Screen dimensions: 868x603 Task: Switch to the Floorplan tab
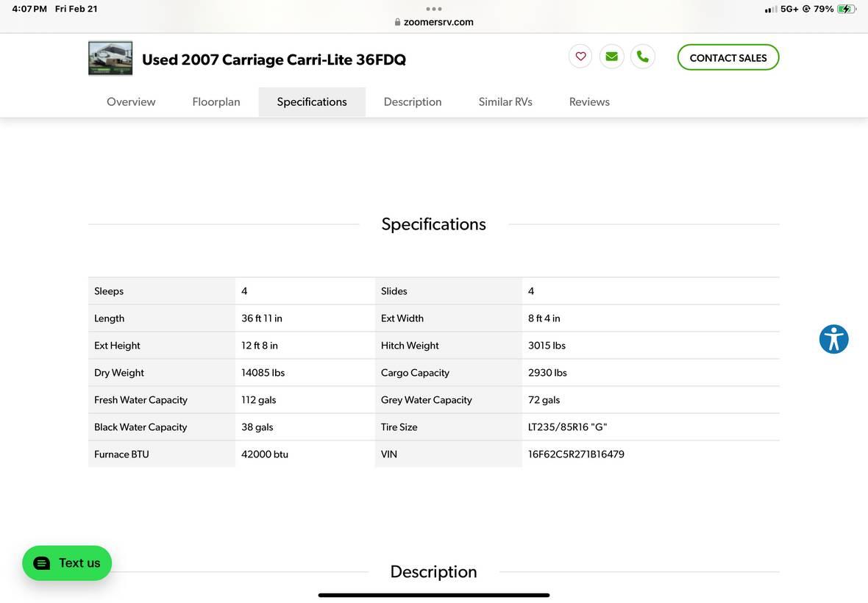tap(216, 101)
